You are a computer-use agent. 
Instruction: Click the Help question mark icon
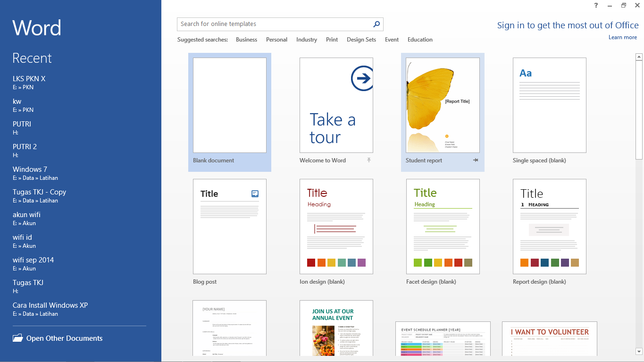coord(595,5)
